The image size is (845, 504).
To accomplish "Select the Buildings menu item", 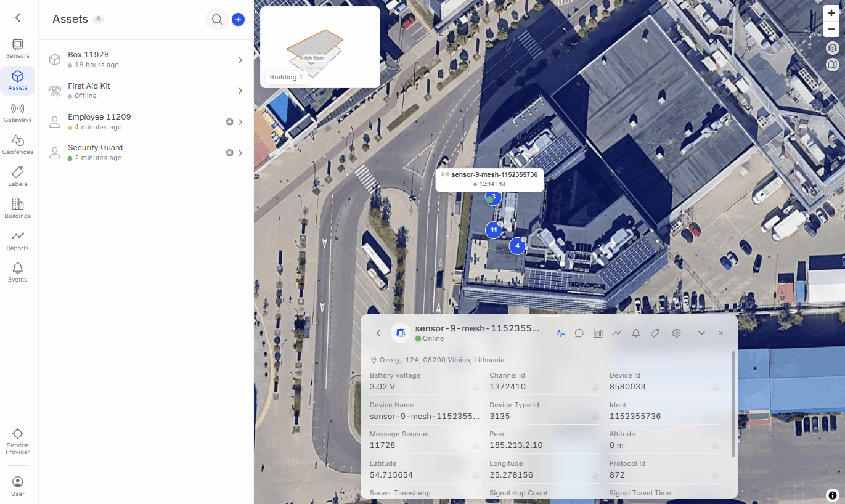I will click(x=18, y=209).
